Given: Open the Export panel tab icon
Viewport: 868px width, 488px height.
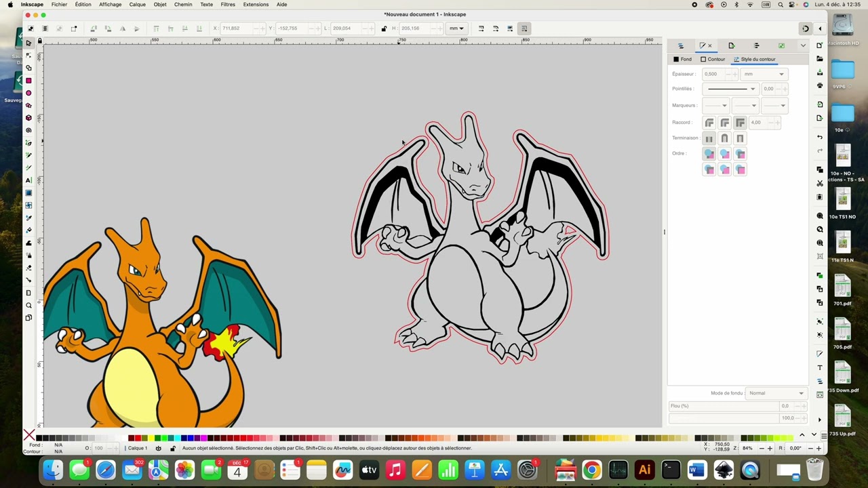Looking at the screenshot, I should pos(731,45).
